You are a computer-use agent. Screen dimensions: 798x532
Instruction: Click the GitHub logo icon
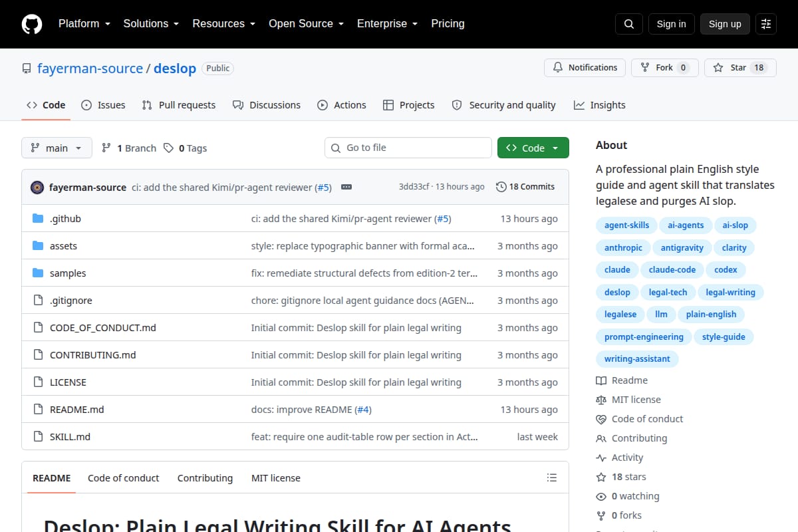(x=32, y=24)
